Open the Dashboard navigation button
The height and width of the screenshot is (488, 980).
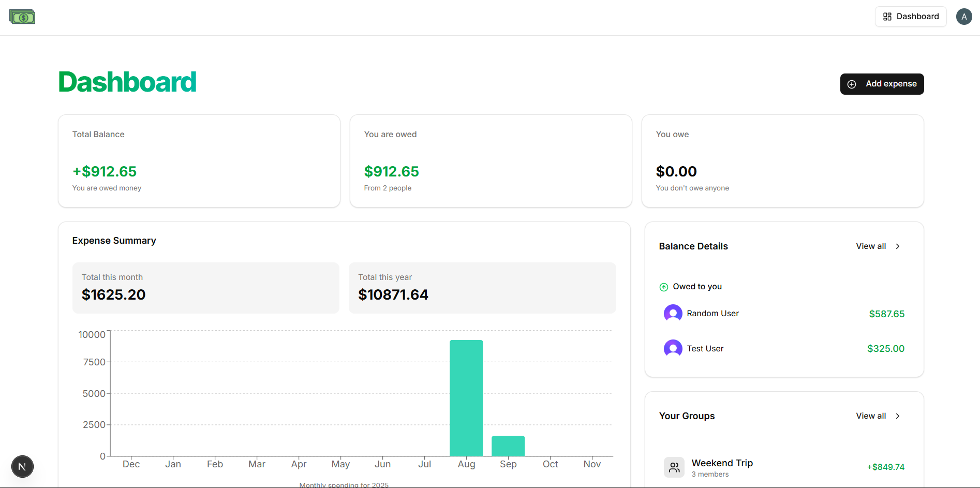coord(911,17)
